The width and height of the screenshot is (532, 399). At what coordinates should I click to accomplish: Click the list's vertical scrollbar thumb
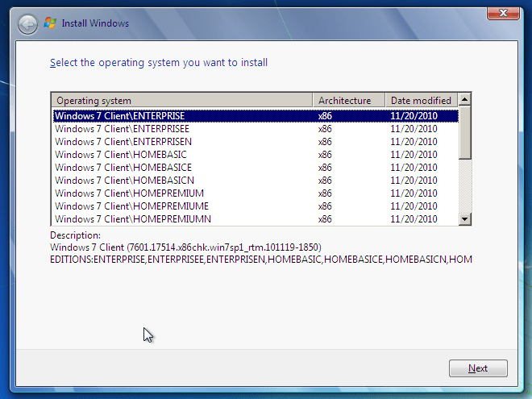pyautogui.click(x=464, y=132)
